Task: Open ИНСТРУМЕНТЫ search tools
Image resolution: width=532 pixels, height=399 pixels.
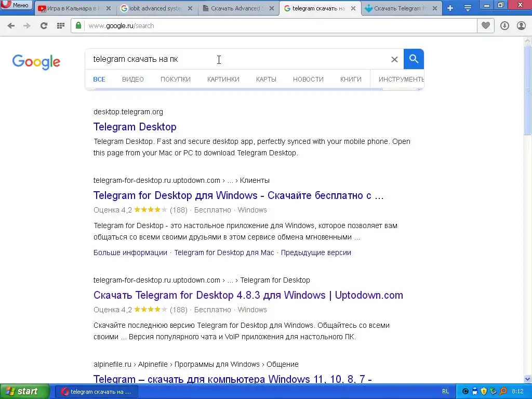Action: point(401,79)
